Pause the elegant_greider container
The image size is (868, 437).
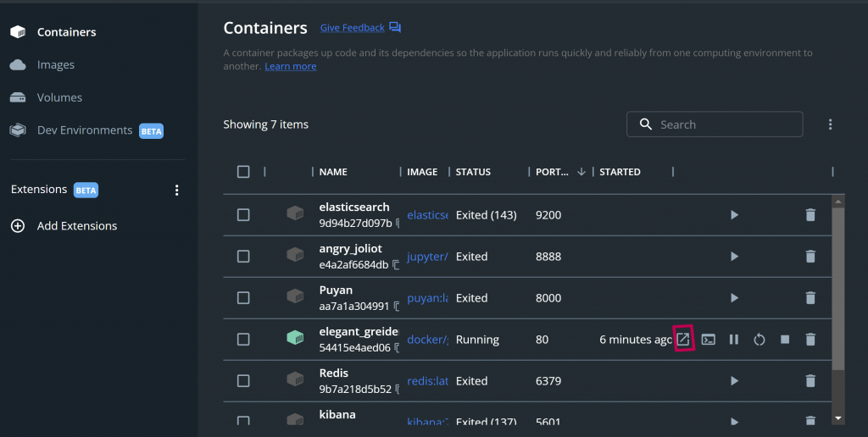pyautogui.click(x=734, y=339)
